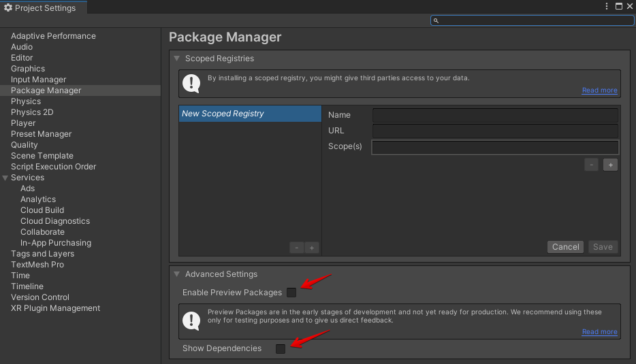
Task: Open Physics 2D settings
Action: 32,112
